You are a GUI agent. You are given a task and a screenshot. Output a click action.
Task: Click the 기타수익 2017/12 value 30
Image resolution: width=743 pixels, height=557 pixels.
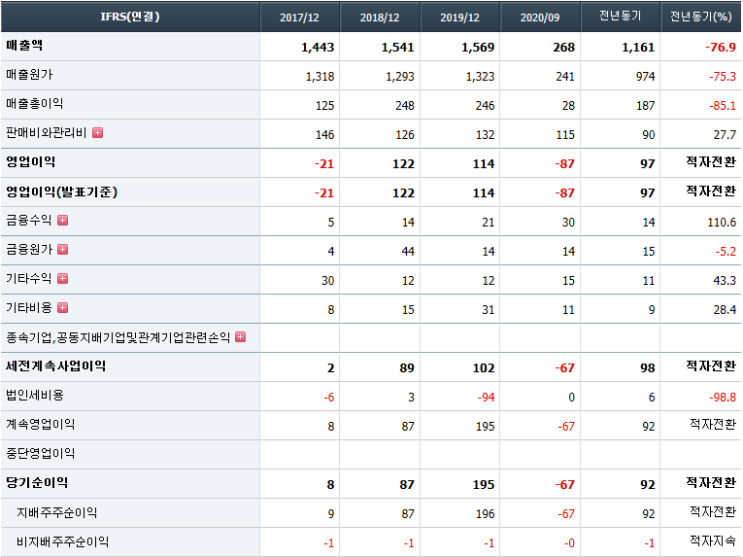328,281
